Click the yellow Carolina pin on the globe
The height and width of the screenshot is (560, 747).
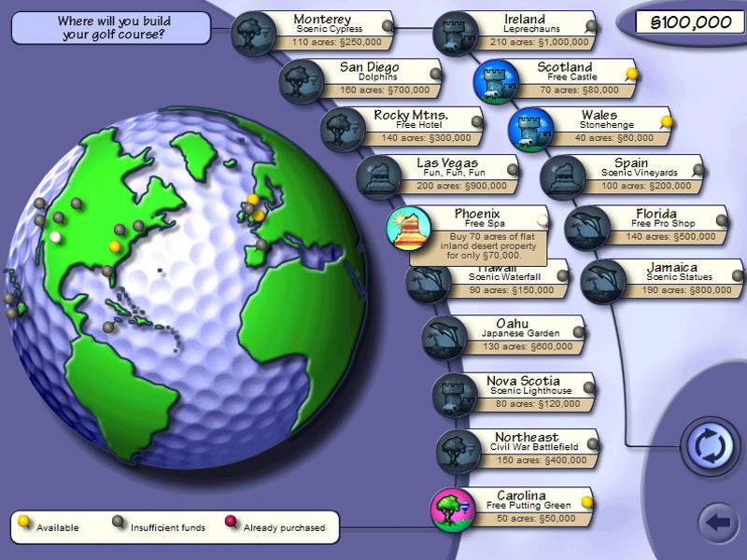click(114, 246)
